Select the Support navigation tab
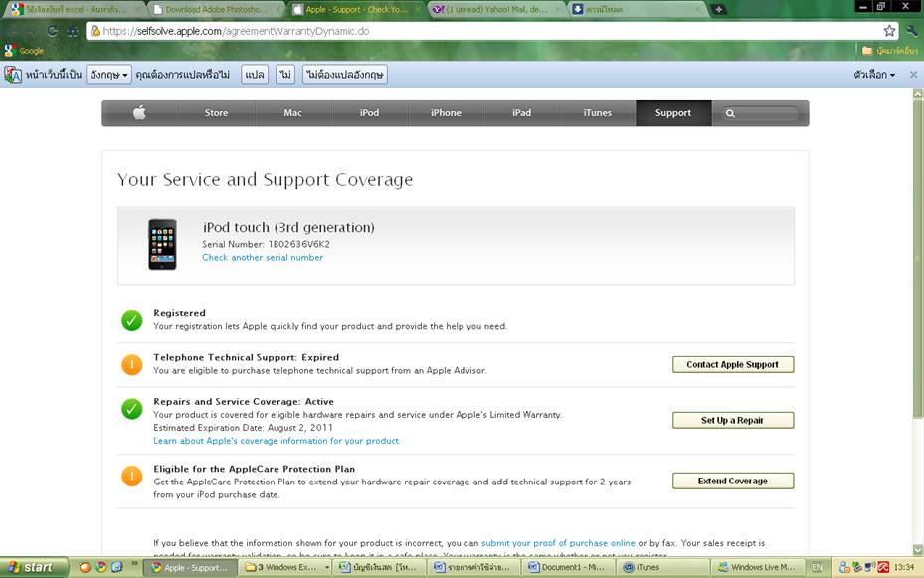924x578 pixels. pos(673,113)
